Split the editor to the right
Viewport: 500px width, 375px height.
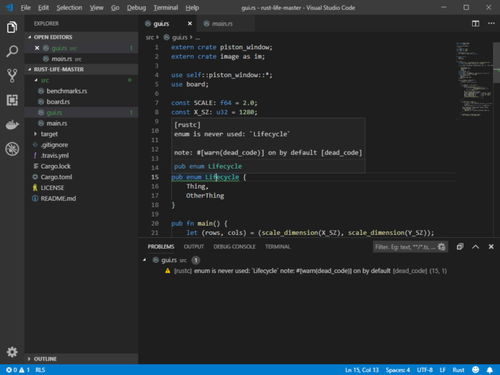475,23
